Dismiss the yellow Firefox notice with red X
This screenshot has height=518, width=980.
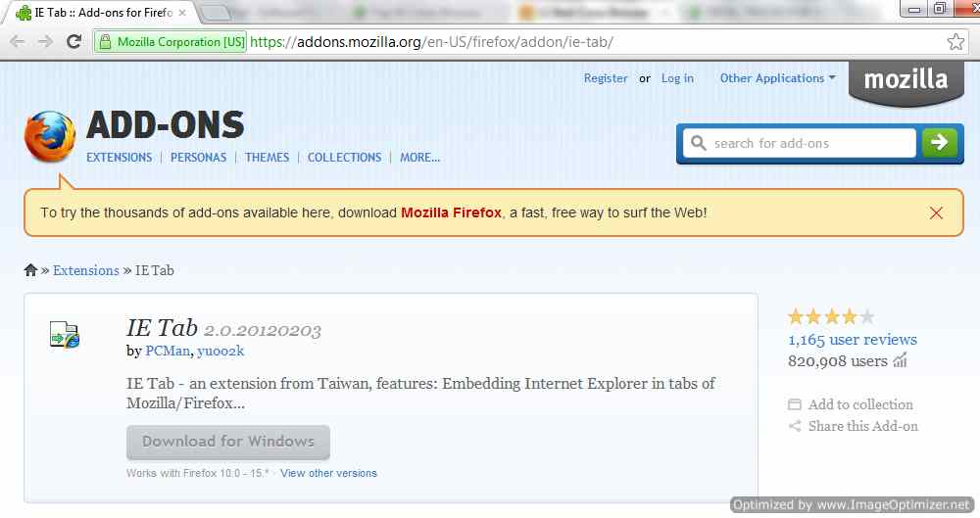[x=936, y=213]
